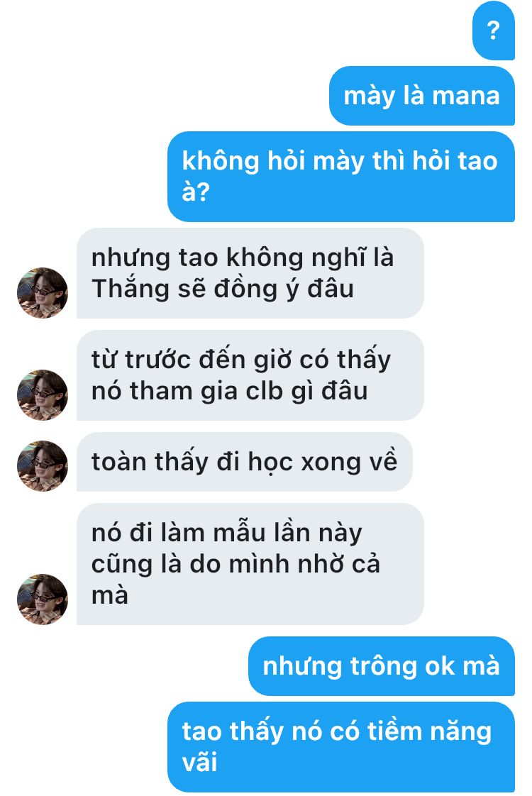Image resolution: width=532 pixels, height=796 pixels.
Task: Select the 'nó đi làm mẫu lần này' message
Action: click(x=250, y=564)
